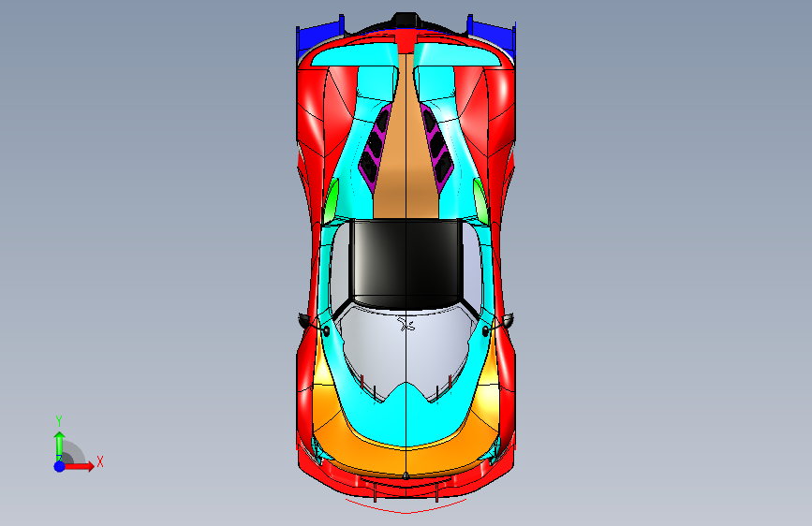Click the blue Z axis dot of the triad

pos(60,466)
